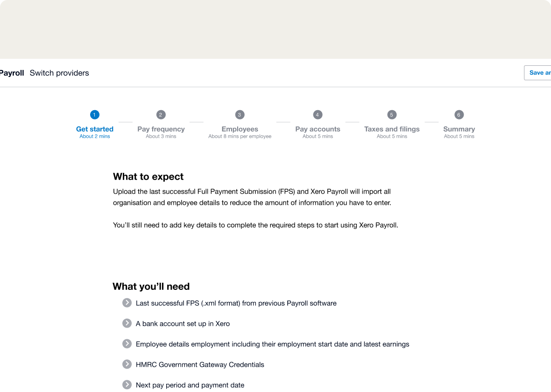Image resolution: width=551 pixels, height=392 pixels.
Task: Expand Next pay period chevron
Action: pyautogui.click(x=127, y=385)
